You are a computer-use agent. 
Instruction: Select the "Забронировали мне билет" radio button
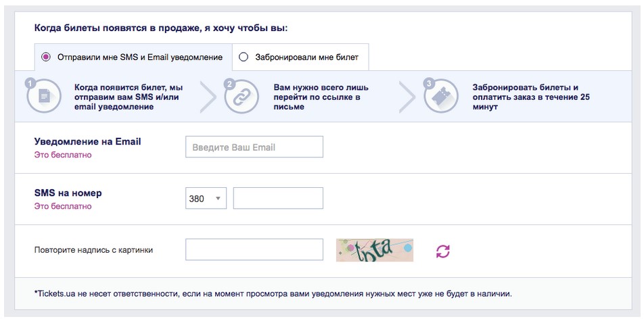pyautogui.click(x=244, y=57)
